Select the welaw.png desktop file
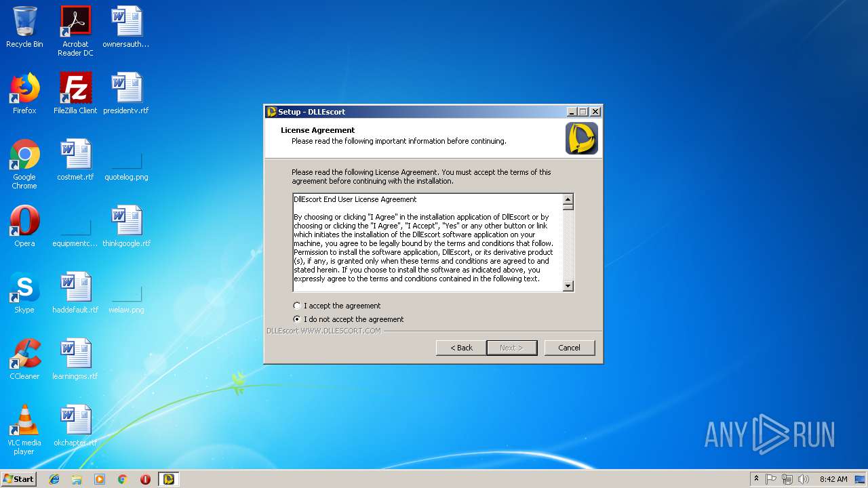 pyautogui.click(x=126, y=300)
